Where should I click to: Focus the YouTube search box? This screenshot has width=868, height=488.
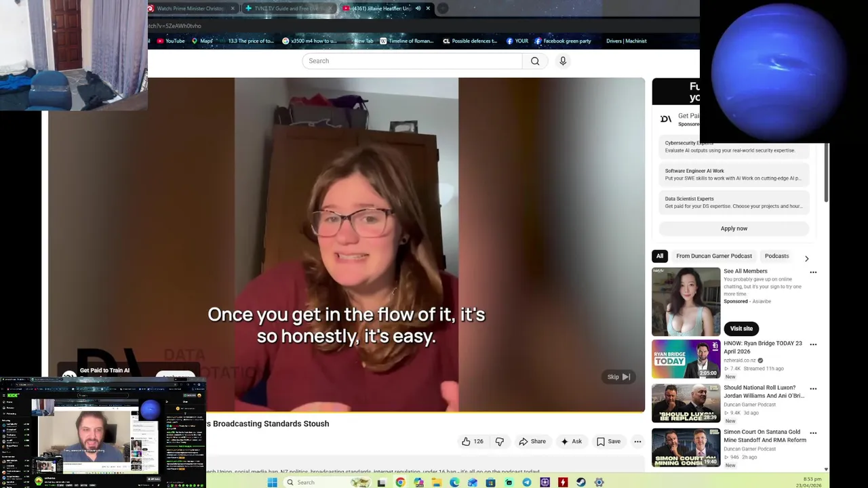pos(412,61)
